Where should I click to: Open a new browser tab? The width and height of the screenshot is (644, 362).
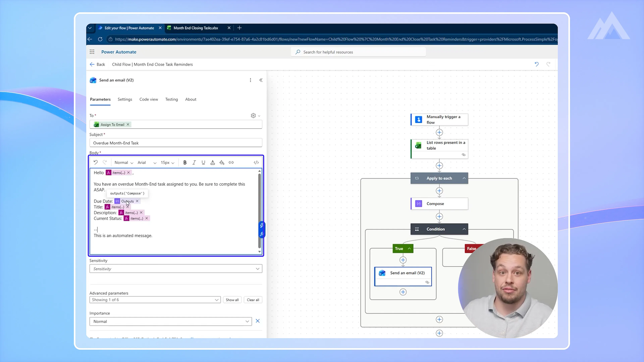[239, 28]
